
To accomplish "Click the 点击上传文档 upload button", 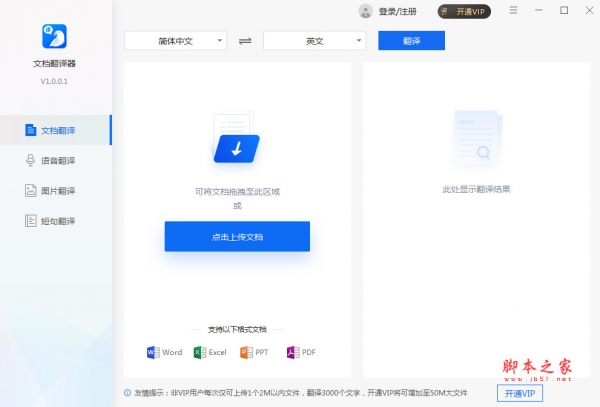I will point(237,236).
